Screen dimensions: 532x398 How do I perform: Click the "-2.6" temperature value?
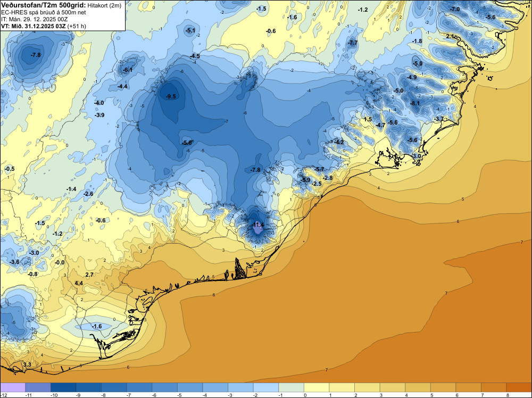point(88,194)
